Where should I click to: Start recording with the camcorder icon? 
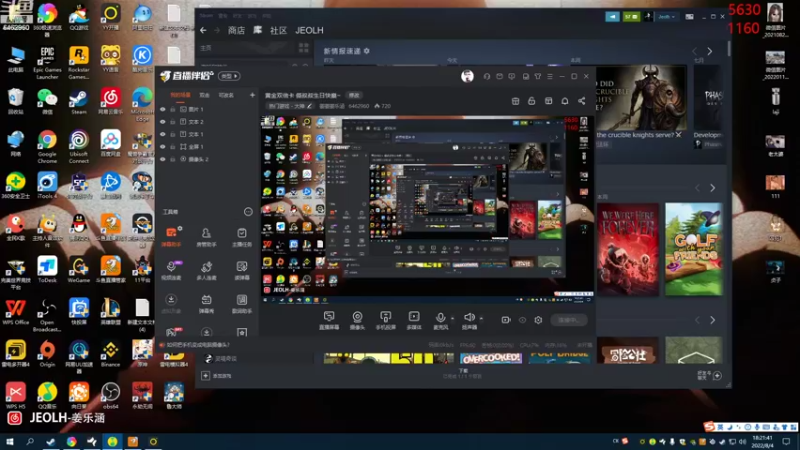point(506,320)
